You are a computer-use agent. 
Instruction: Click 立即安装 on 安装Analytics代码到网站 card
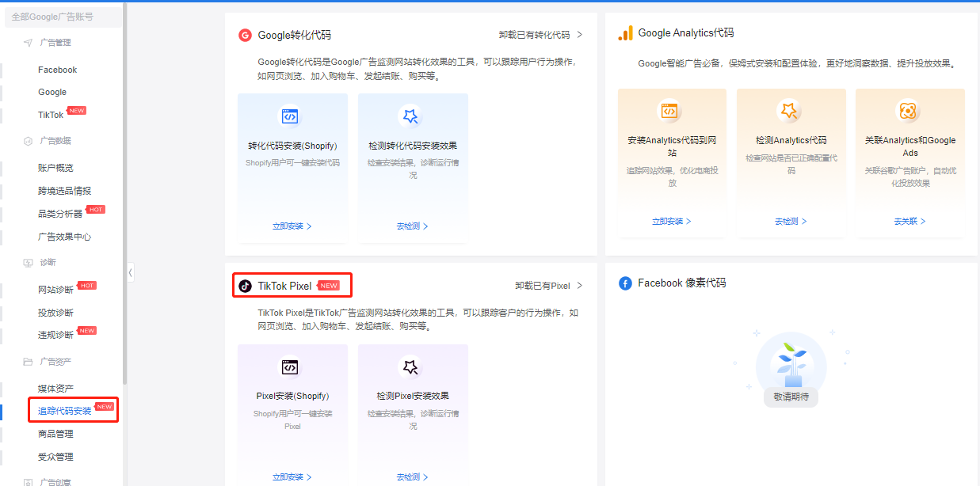(672, 222)
